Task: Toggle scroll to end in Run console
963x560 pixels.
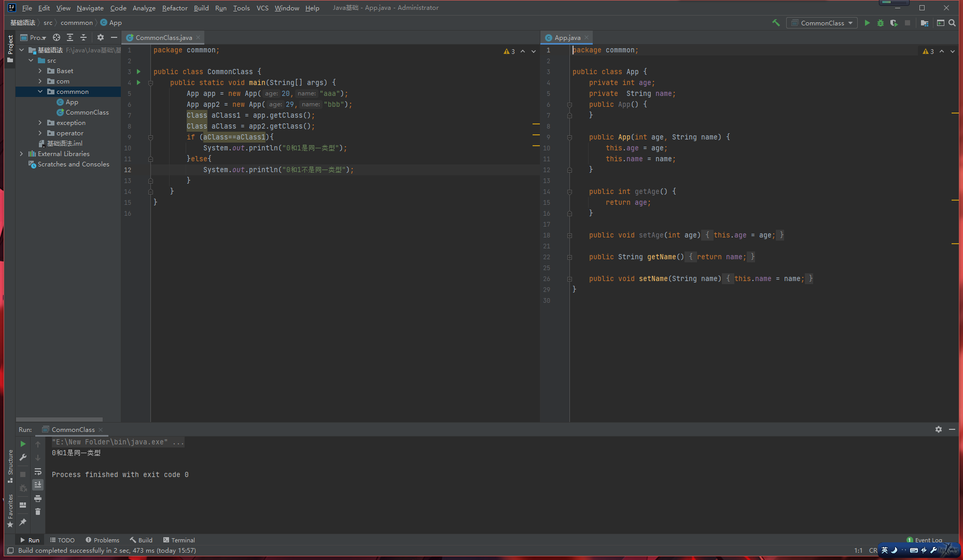Action: [38, 485]
